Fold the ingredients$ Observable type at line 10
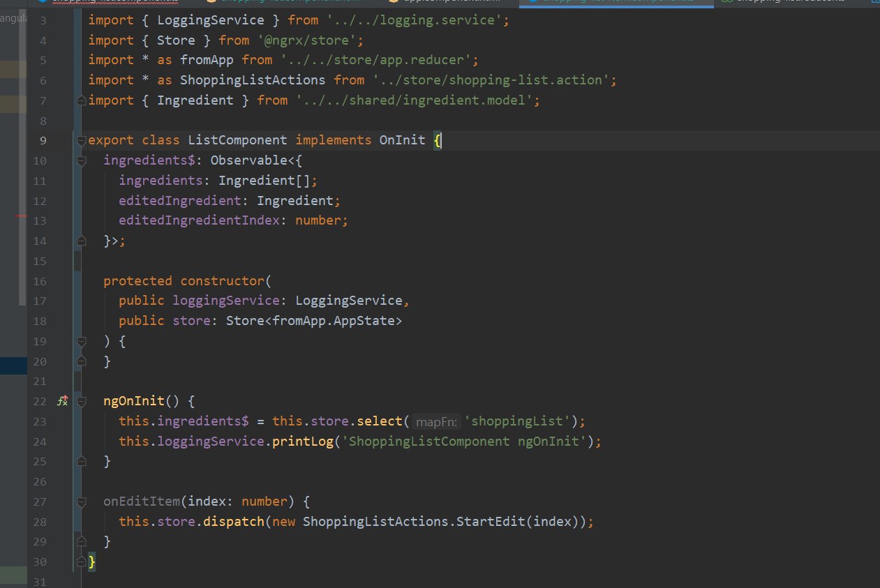 (82, 161)
